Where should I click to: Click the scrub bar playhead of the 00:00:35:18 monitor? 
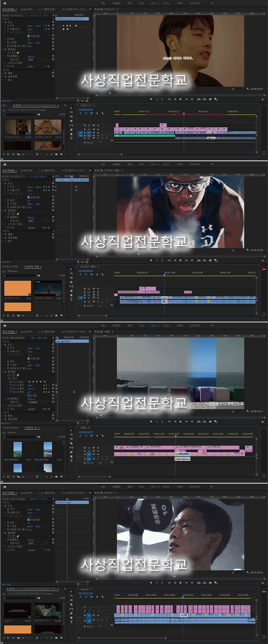(139, 254)
